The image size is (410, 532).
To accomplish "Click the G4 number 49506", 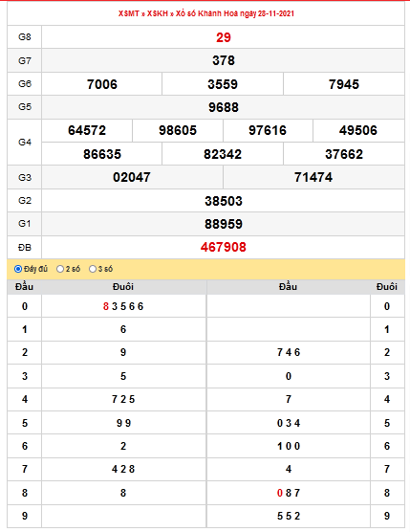I will (357, 130).
